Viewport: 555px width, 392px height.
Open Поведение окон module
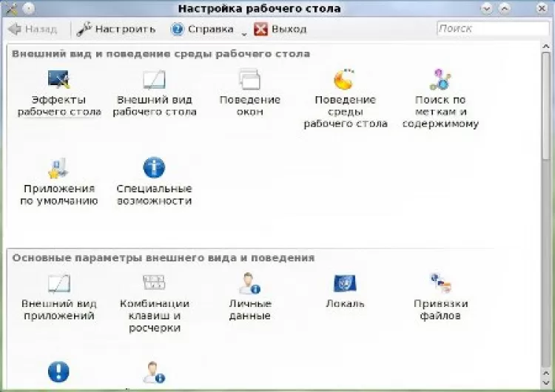[249, 80]
